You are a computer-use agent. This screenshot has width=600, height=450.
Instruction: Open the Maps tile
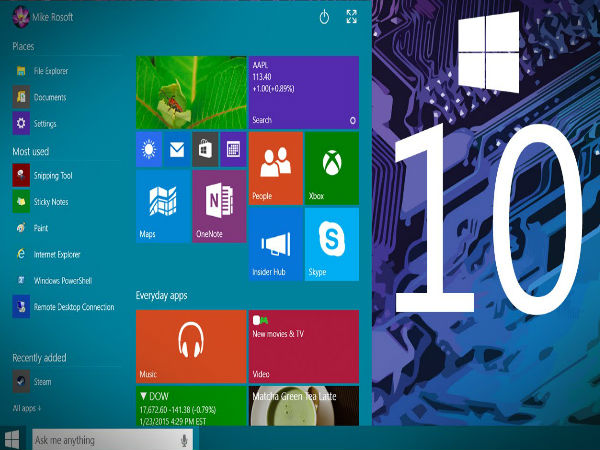[x=162, y=206]
